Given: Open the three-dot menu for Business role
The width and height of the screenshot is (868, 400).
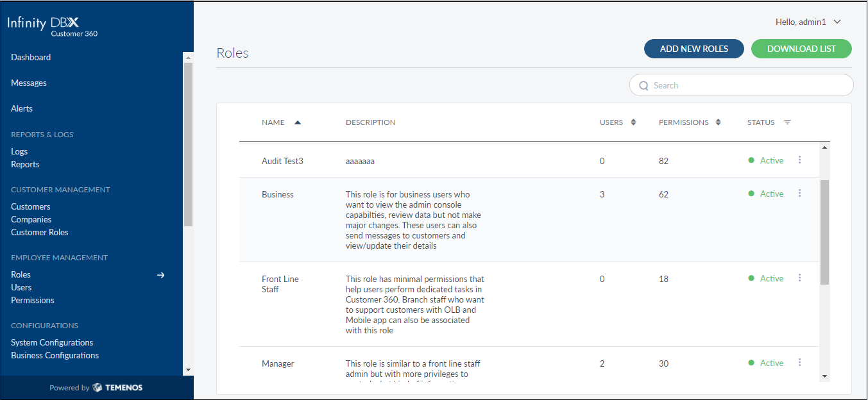Looking at the screenshot, I should (x=799, y=193).
